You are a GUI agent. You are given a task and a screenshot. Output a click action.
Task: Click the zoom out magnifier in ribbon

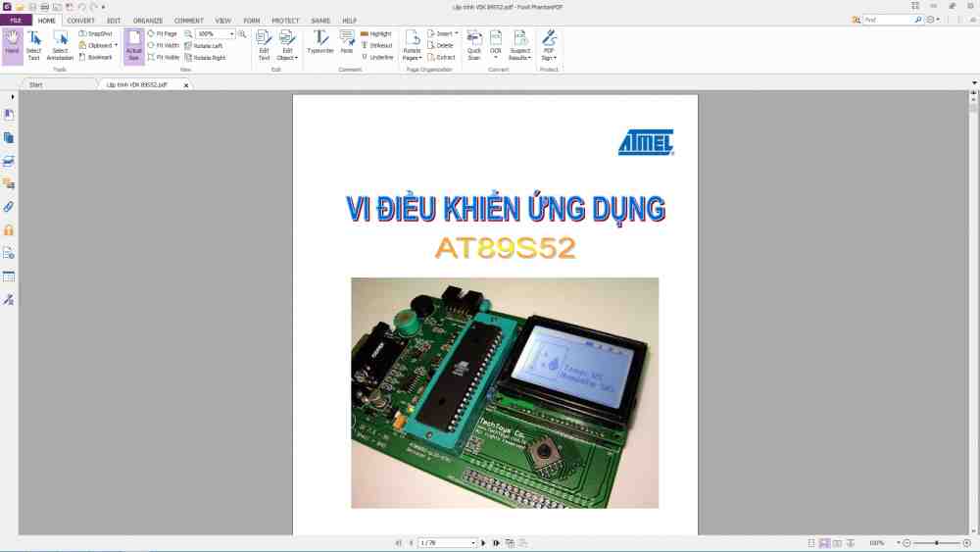coord(188,33)
